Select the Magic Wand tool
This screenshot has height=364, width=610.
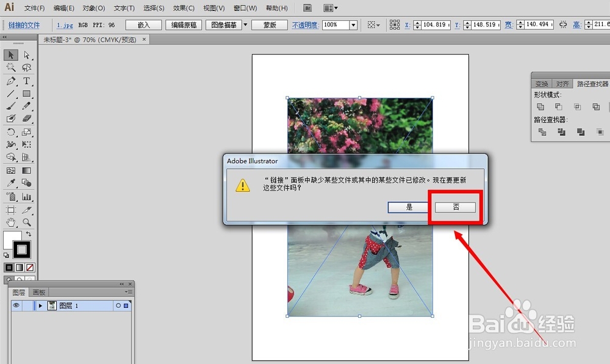pos(11,68)
